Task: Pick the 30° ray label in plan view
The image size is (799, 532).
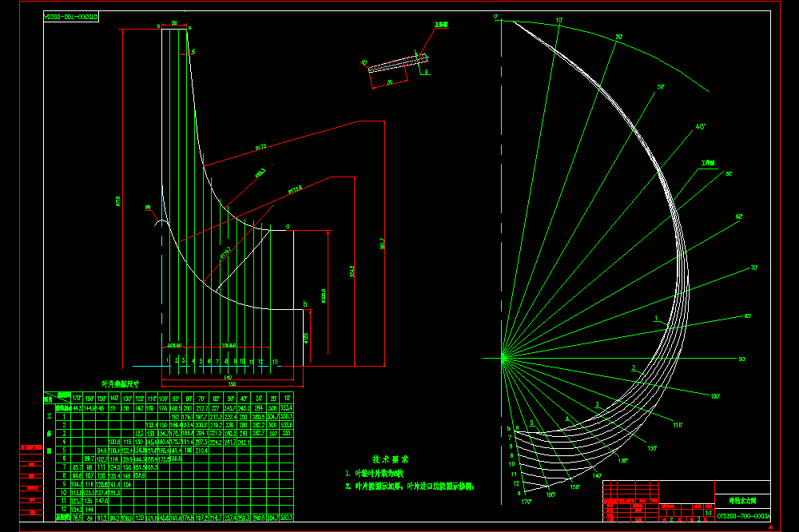Action: click(661, 87)
